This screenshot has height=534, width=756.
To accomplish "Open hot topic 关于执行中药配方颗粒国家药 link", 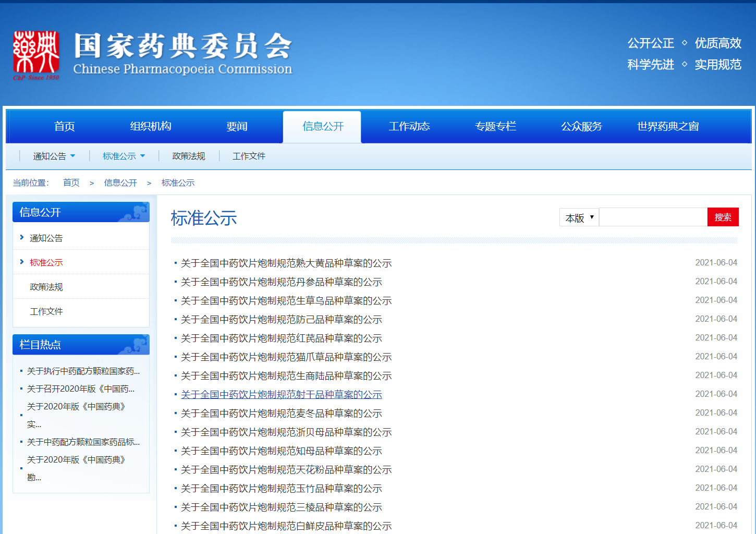I will pyautogui.click(x=83, y=371).
